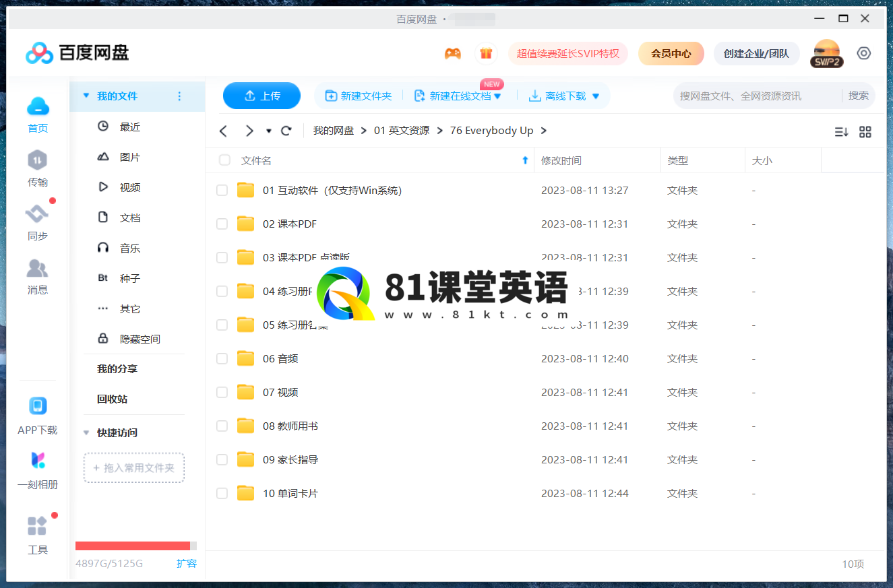Open folder icon of 07 视频
Screen dimensions: 893x588
tap(245, 392)
